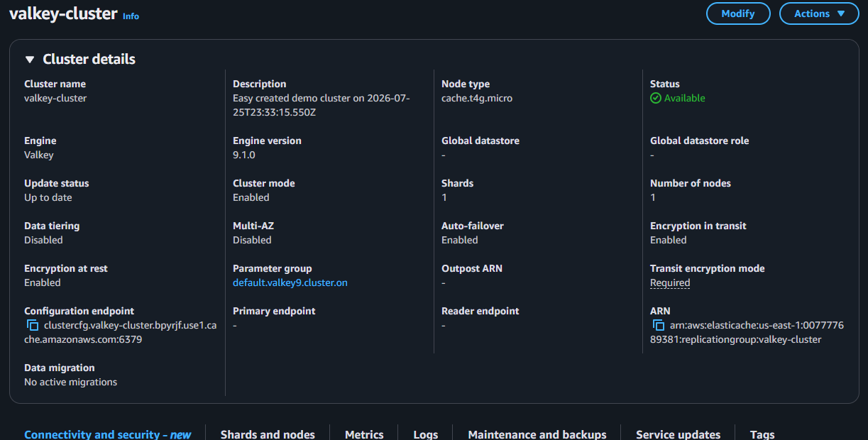Click the 'Easy created demo cluster' description text
Screen dimensions: 868x440
tap(322, 105)
